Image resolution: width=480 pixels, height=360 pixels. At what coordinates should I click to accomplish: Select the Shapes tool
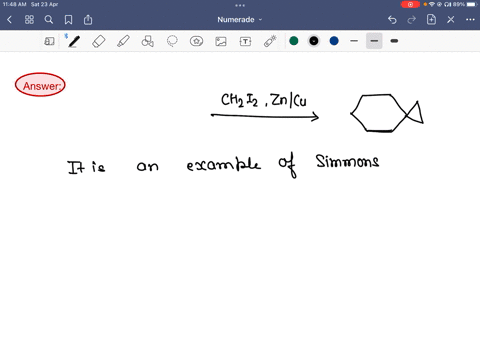(x=148, y=41)
